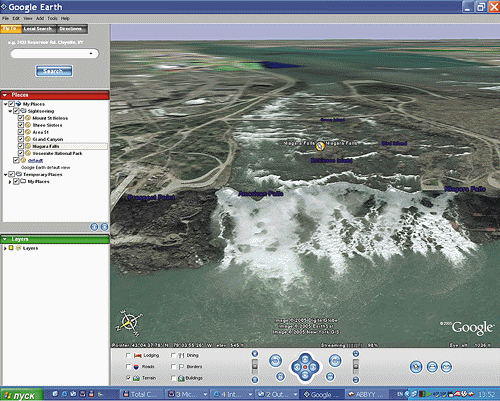Screen dimensions: 500x401
Task: Open the Add menu
Action: 40,18
